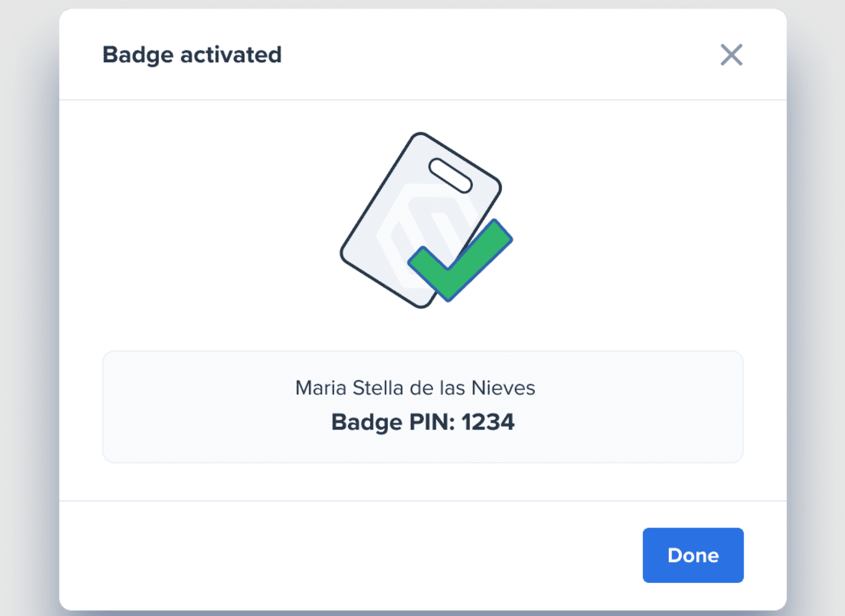The image size is (845, 616).
Task: Click the "Badge PIN: 1234" line
Action: (x=423, y=422)
